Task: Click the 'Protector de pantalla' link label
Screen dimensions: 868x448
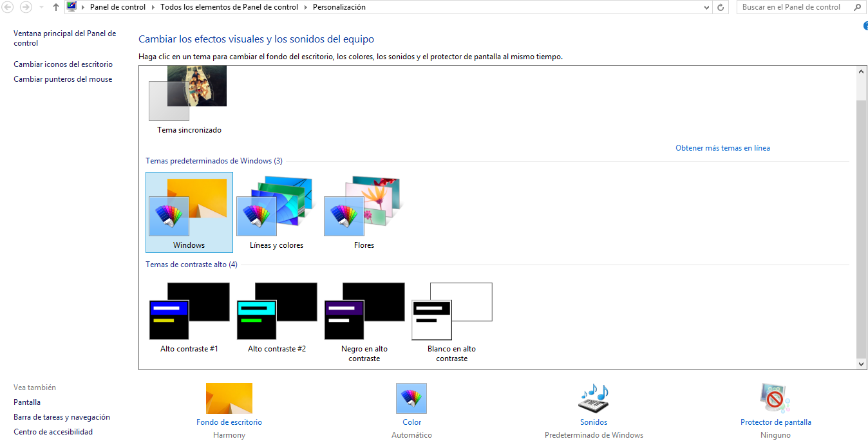Action: click(x=776, y=422)
